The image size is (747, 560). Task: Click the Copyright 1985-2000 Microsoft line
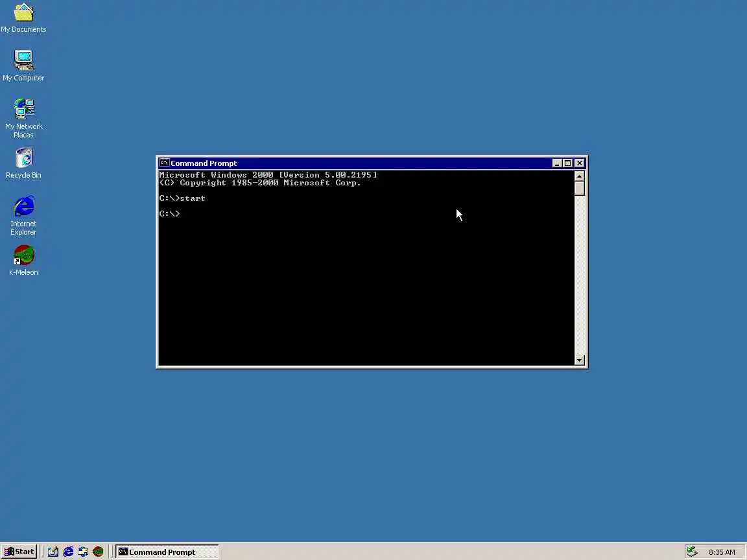260,183
